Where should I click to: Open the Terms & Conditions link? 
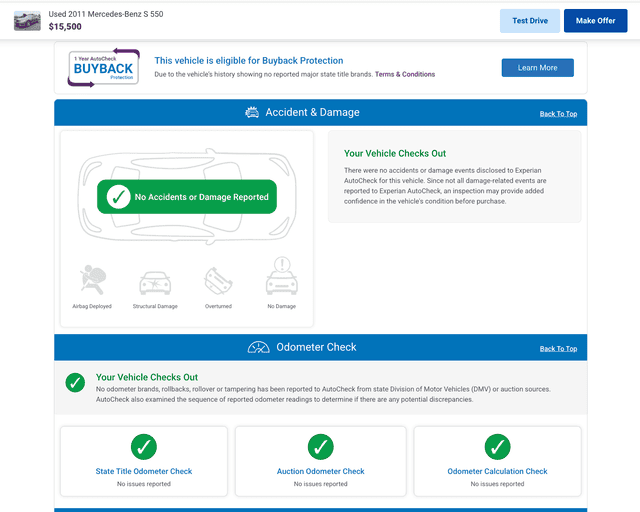tap(405, 75)
